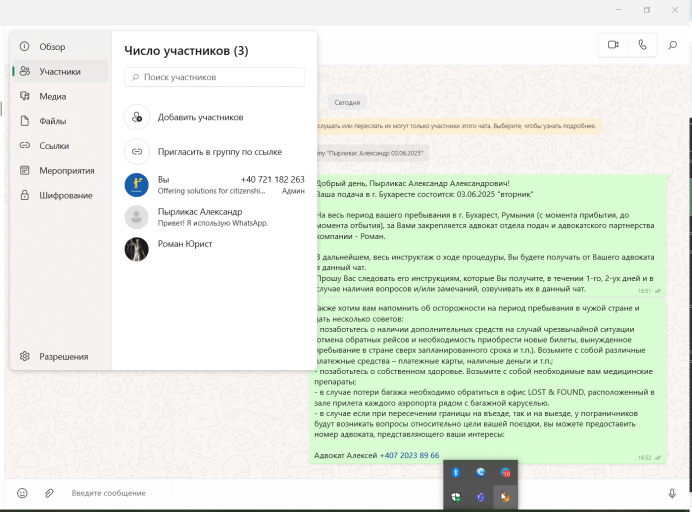Click the Медиа picture icon
This screenshot has height=512, width=692.
(x=25, y=96)
